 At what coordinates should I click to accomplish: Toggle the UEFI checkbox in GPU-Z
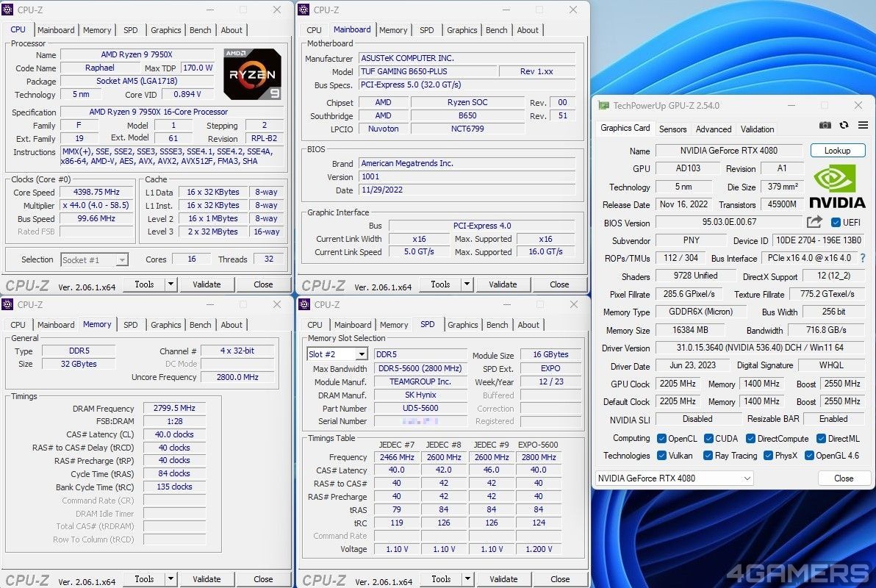point(836,223)
